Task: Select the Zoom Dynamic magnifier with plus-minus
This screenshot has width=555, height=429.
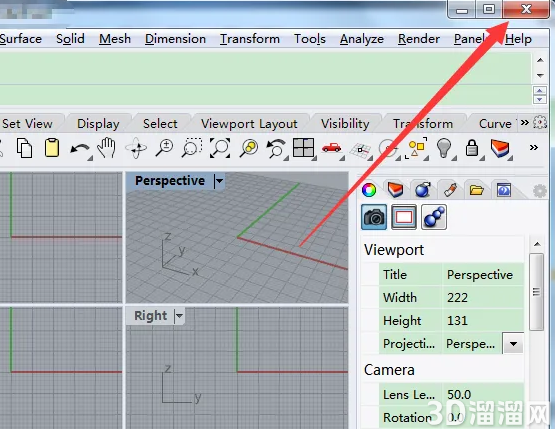Action: (x=165, y=148)
